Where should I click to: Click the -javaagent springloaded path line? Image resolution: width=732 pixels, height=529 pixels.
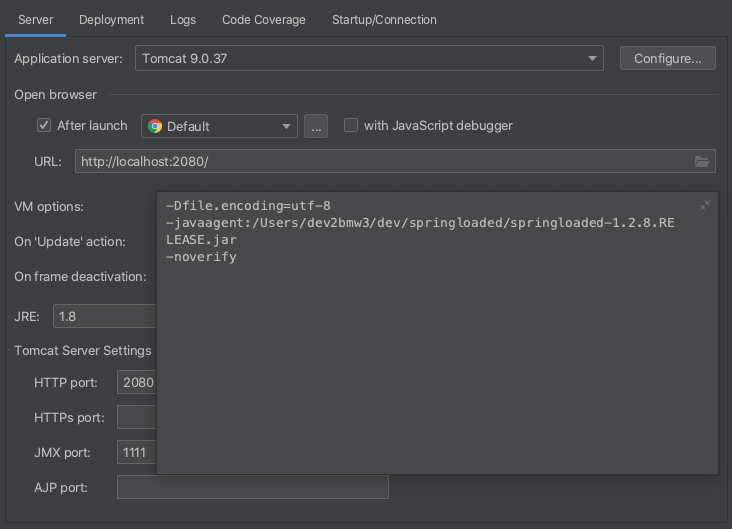coord(420,231)
